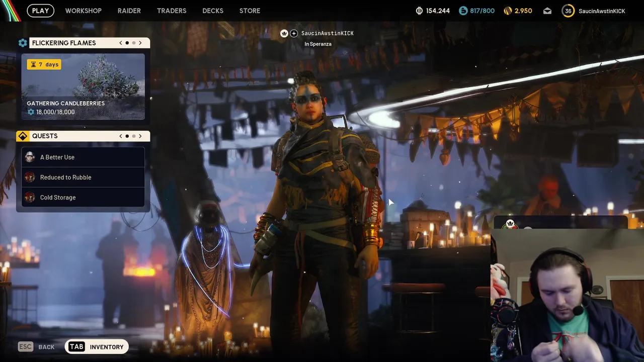The height and width of the screenshot is (362, 644).
Task: Click the ESC key icon
Action: 26,346
